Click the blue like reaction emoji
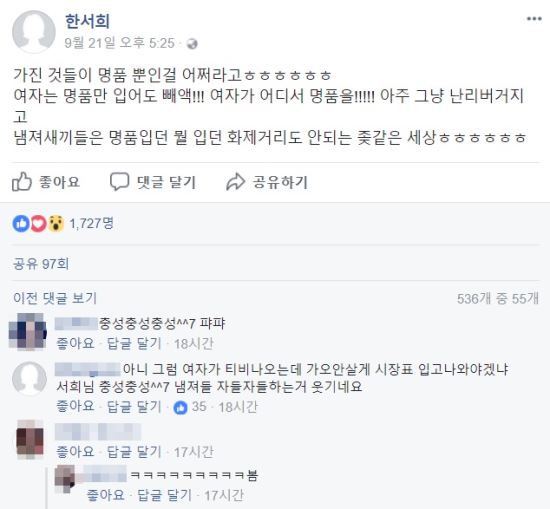Image resolution: width=550 pixels, height=509 pixels. (21, 223)
